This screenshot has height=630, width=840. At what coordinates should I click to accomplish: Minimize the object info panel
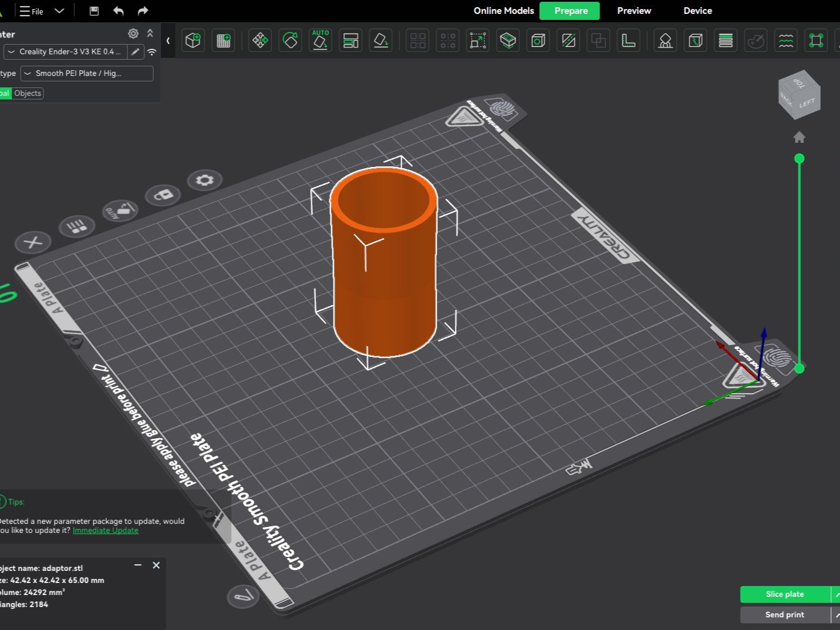(x=137, y=565)
